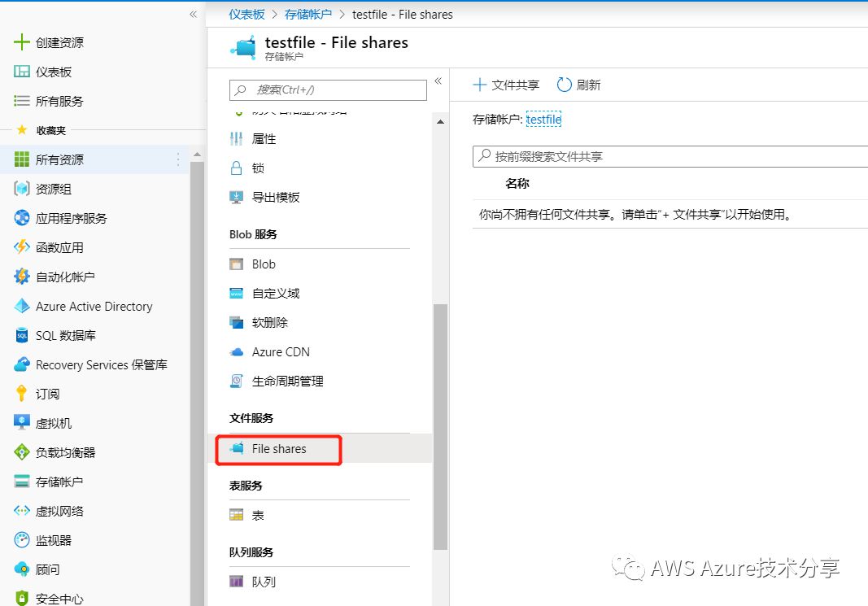Click the green plus icon for 创建资源

pos(22,42)
